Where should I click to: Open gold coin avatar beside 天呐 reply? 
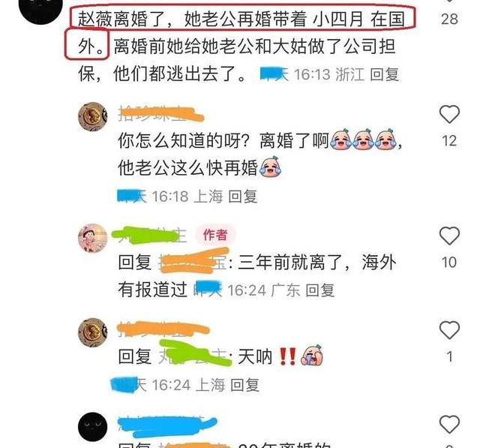pos(93,332)
